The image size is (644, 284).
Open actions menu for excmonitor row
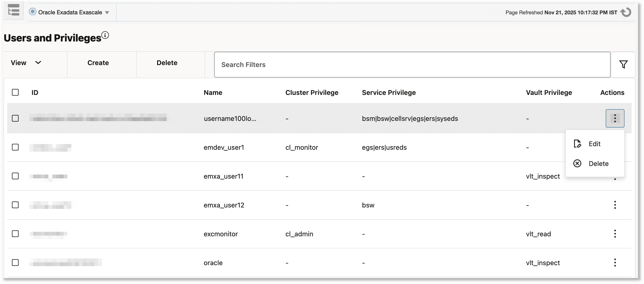click(x=615, y=234)
